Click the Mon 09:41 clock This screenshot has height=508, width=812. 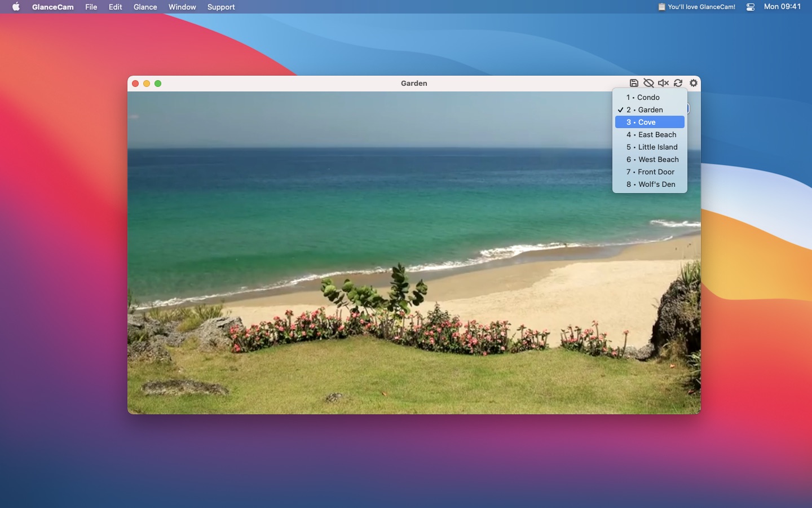[782, 7]
